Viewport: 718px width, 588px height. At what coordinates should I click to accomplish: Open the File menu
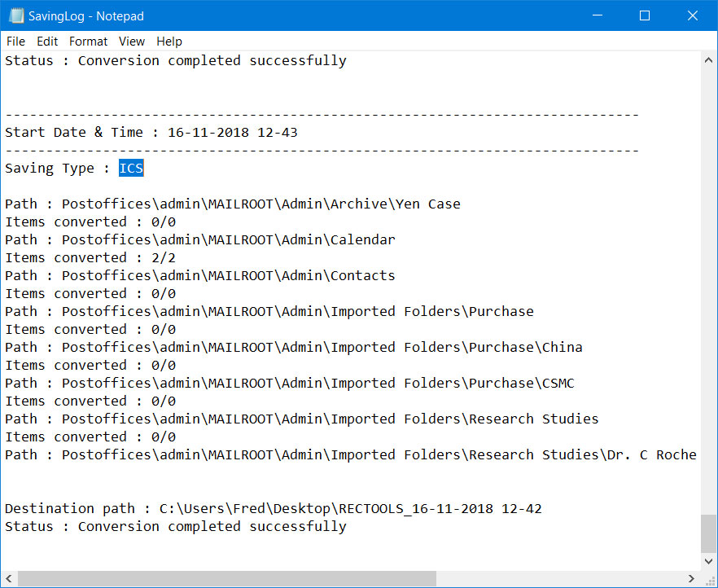click(15, 42)
